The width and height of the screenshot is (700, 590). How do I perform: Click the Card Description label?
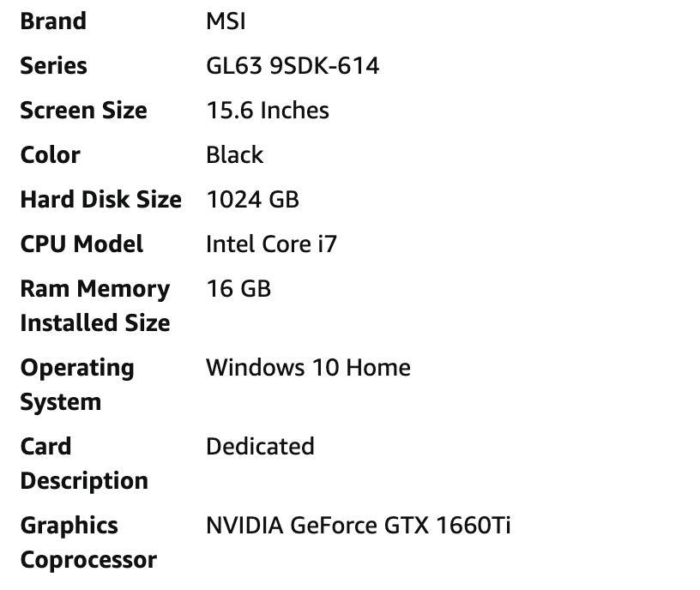[x=84, y=464]
